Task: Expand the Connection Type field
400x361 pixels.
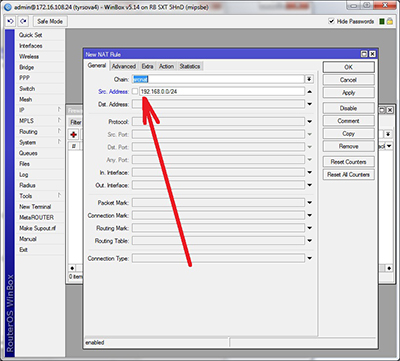Action: pos(309,258)
